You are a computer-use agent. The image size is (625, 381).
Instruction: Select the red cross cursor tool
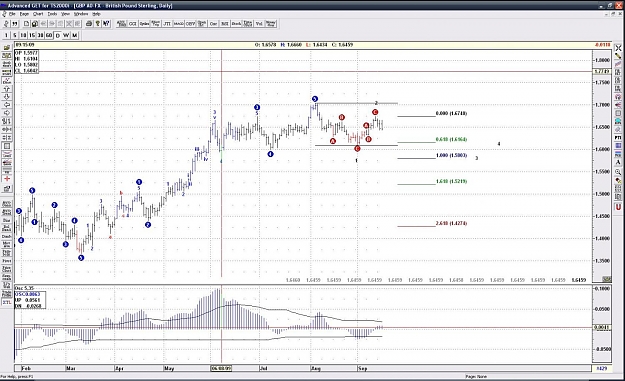point(7,178)
